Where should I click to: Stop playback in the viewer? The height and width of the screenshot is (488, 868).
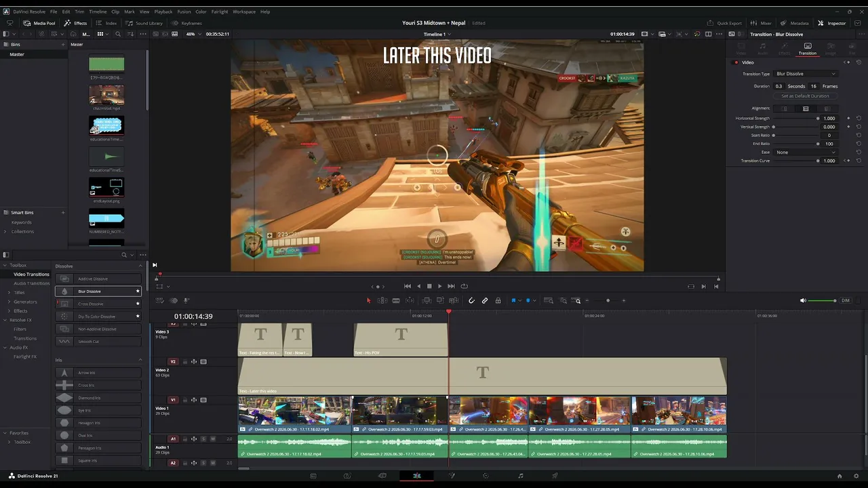pyautogui.click(x=429, y=286)
